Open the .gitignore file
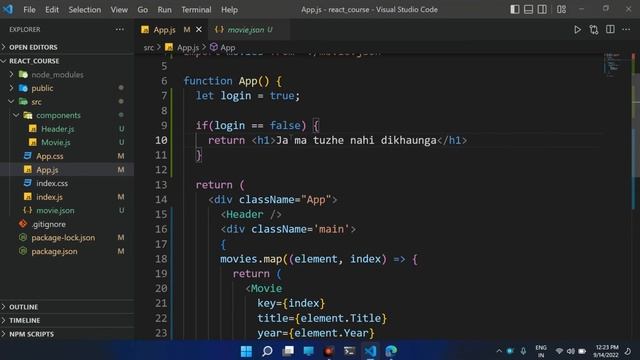 (x=49, y=224)
